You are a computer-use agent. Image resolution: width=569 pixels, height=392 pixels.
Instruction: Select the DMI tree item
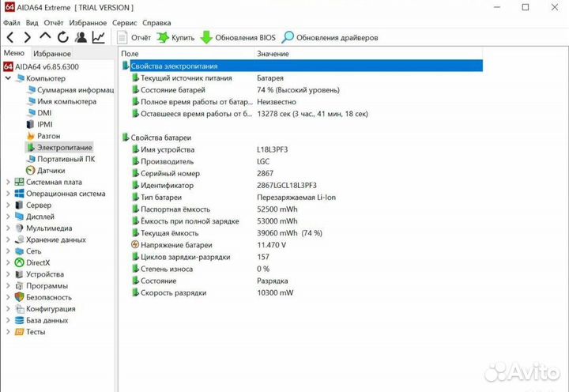pos(40,113)
